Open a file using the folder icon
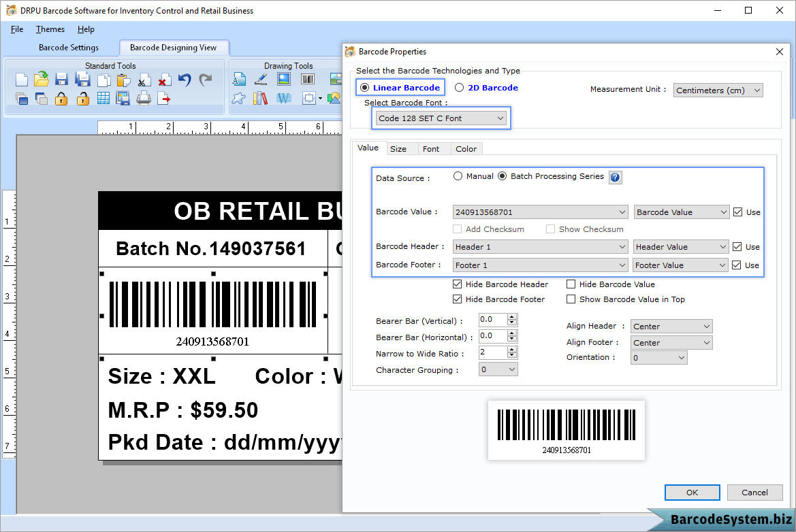The height and width of the screenshot is (532, 796). click(42, 80)
